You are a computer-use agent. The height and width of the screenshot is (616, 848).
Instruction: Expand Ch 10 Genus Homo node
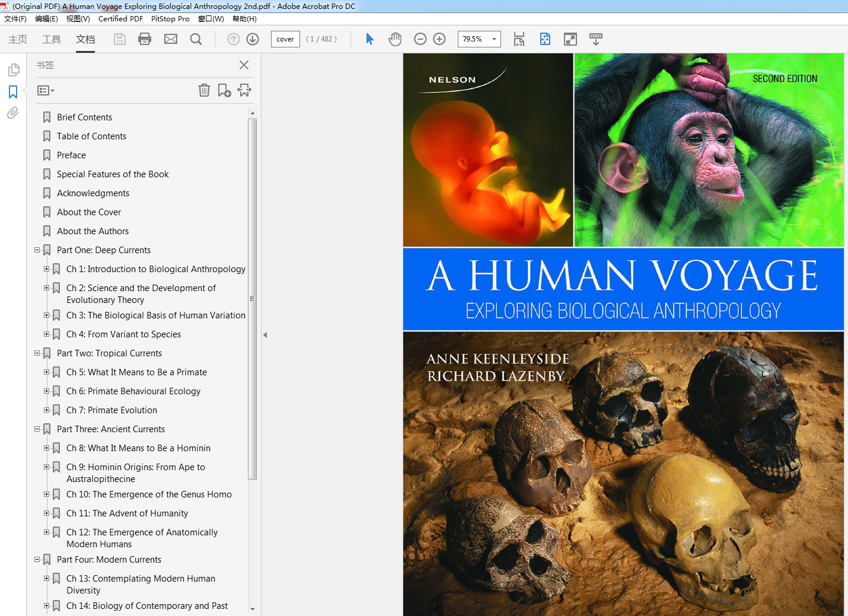tap(46, 494)
